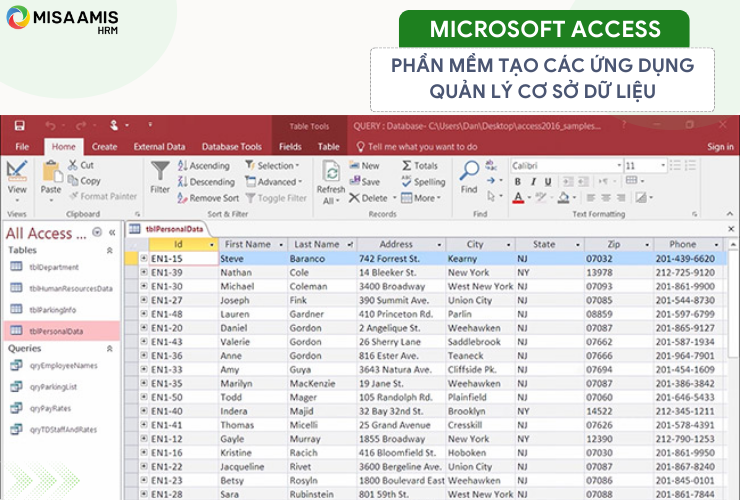Collapse the Queries group in navigation pane
The width and height of the screenshot is (740, 500).
tap(109, 348)
